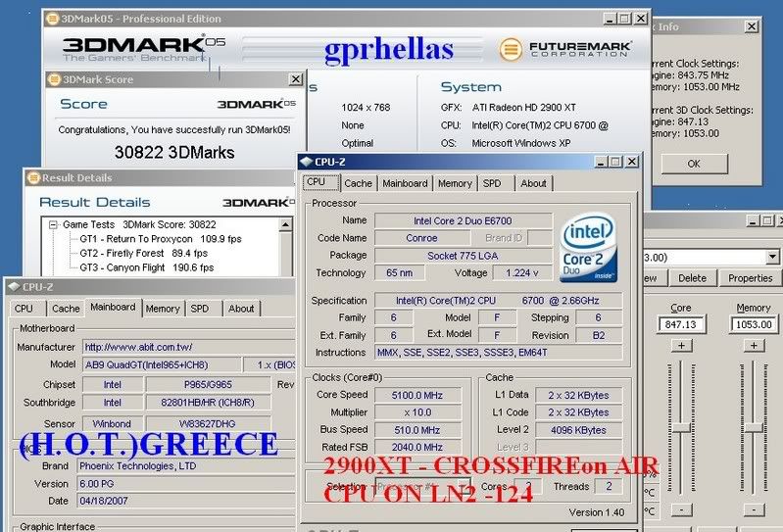783x532 pixels.
Task: Click the Core Speed value 5100.0 MHz
Action: point(417,395)
